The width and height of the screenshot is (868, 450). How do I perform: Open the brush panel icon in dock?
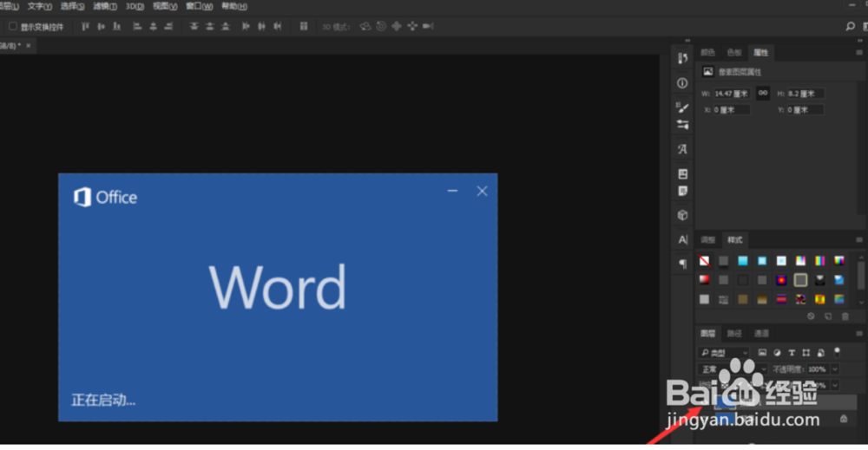point(682,108)
